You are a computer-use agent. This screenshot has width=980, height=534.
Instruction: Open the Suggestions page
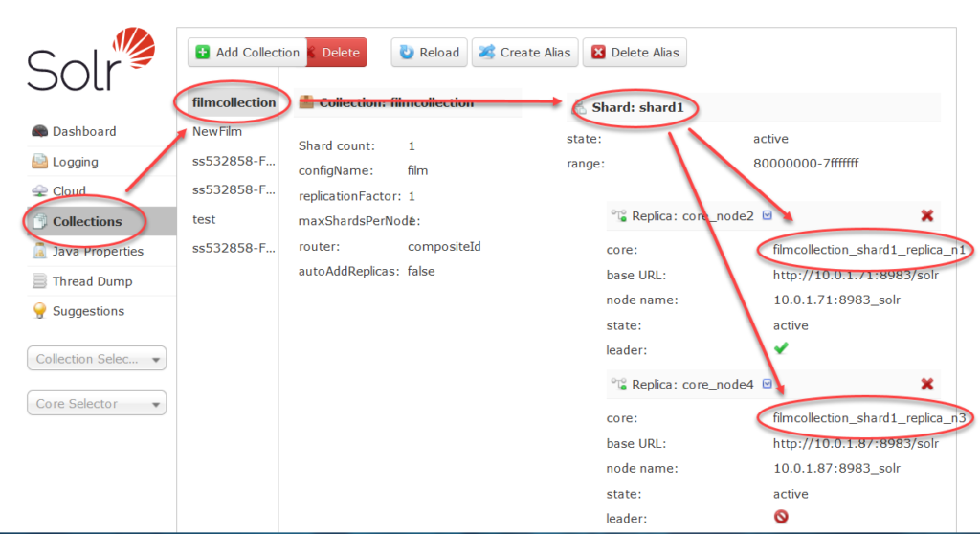coord(88,311)
